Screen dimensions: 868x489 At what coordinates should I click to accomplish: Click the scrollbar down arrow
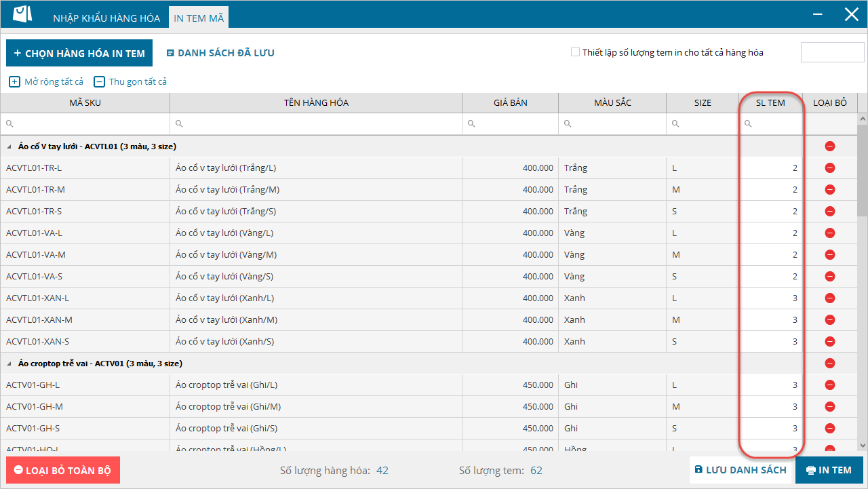coord(863,446)
